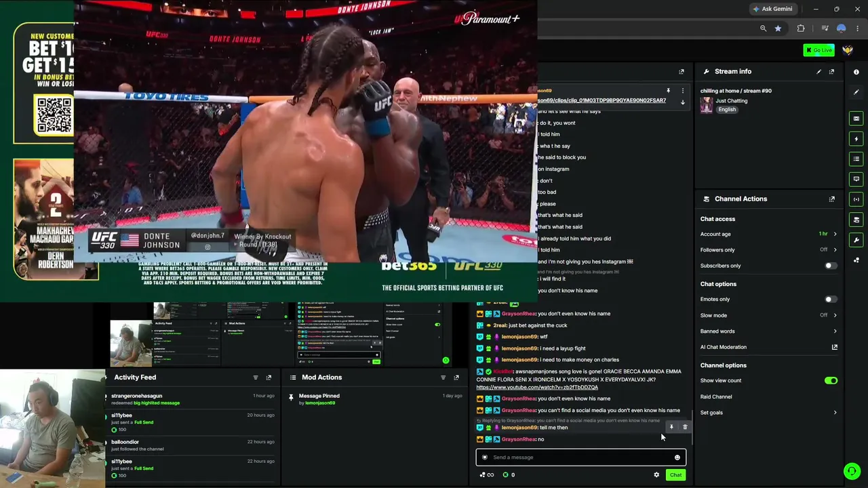The width and height of the screenshot is (868, 488).
Task: Click the pencil edit icon in right sidebar
Action: click(x=856, y=92)
